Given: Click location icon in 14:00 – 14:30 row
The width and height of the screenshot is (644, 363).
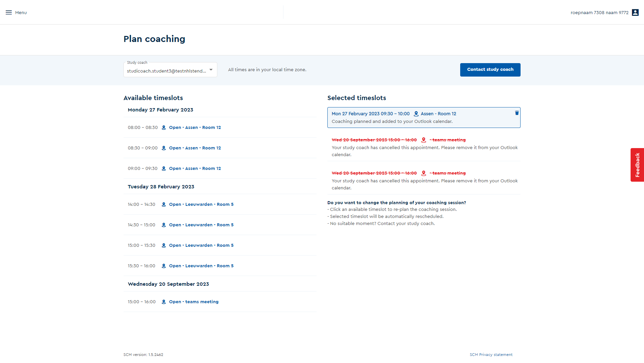Looking at the screenshot, I should tap(164, 205).
